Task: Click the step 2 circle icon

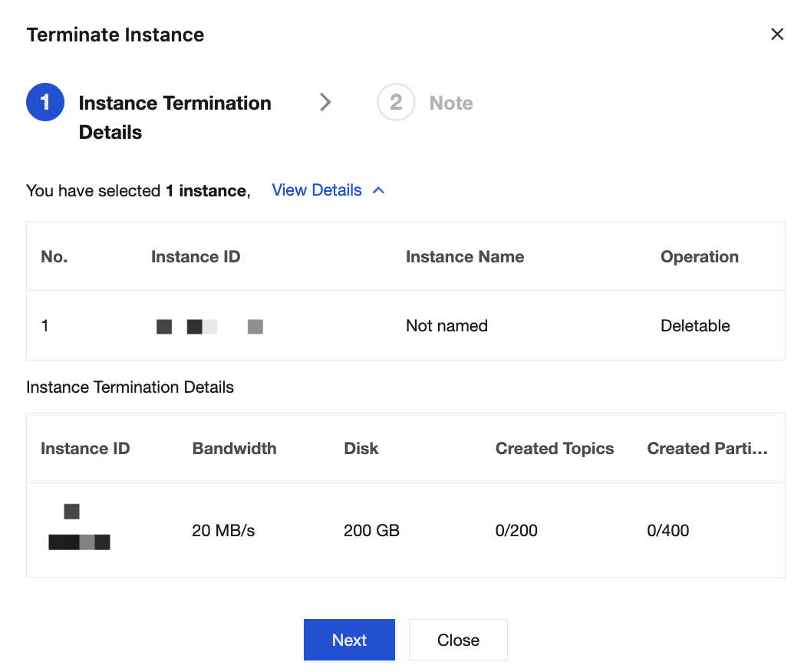Action: [x=396, y=103]
